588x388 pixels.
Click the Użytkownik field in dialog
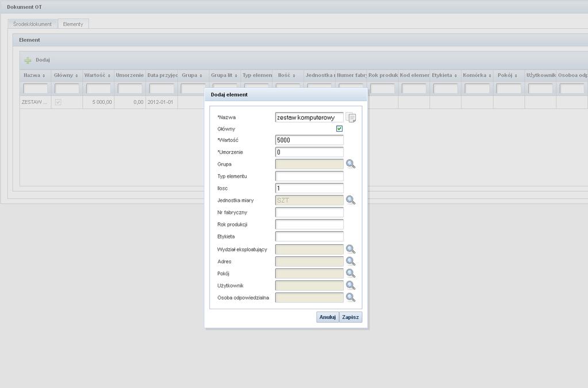[309, 285]
